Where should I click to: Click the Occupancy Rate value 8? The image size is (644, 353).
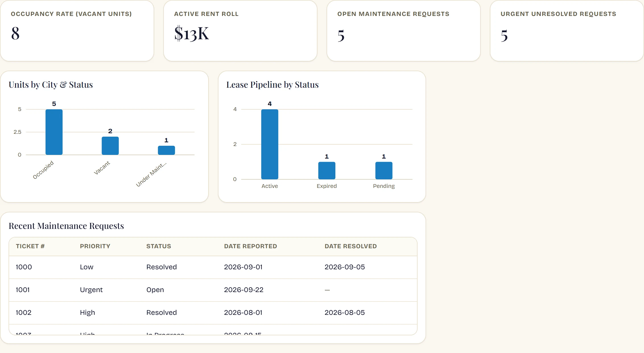click(x=15, y=34)
